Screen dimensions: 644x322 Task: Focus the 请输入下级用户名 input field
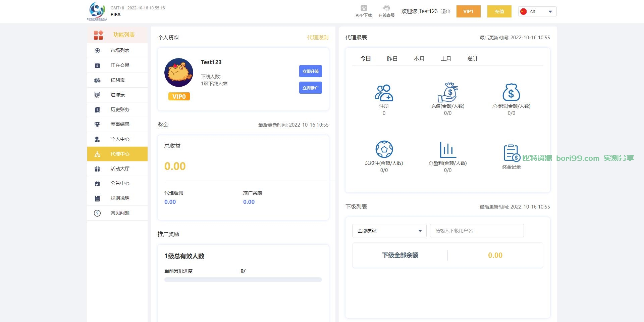(477, 231)
